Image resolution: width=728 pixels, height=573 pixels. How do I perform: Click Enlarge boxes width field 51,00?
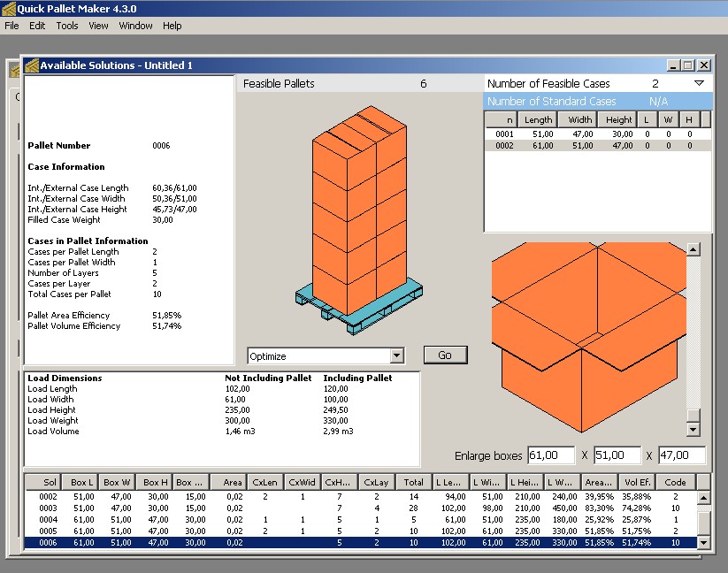click(617, 455)
